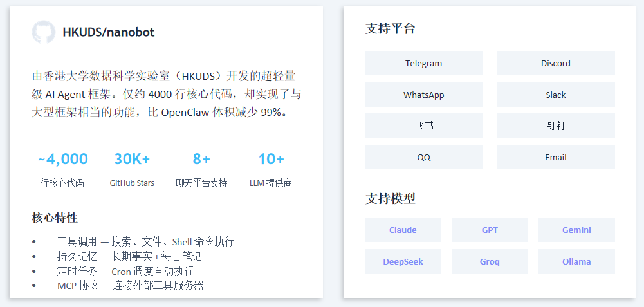Viewport: 644px width, 307px height.
Task: Select the Telegram platform tile
Action: [424, 63]
